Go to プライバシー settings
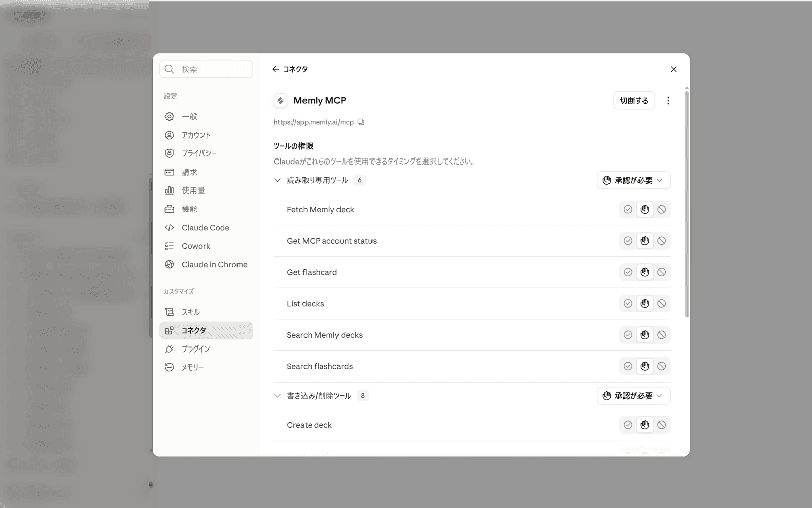This screenshot has width=812, height=508. [x=206, y=153]
